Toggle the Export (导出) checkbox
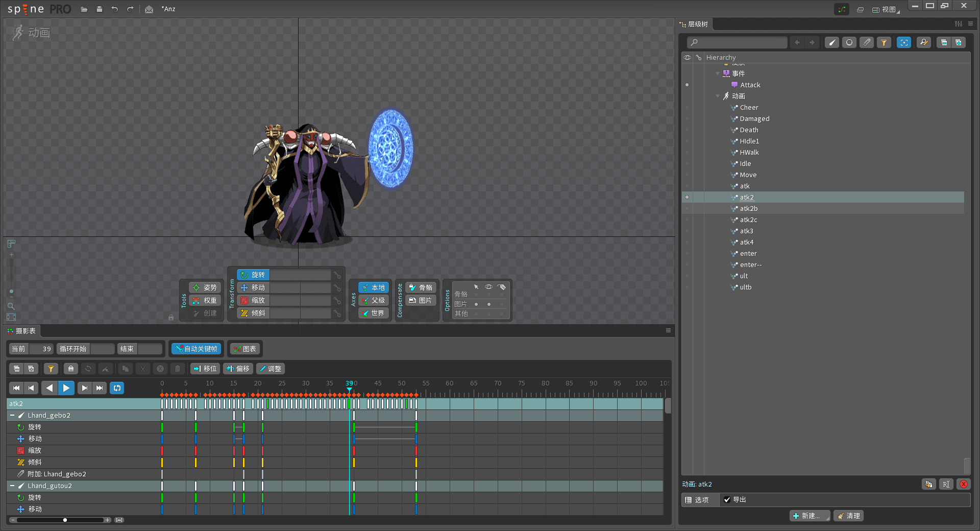 (727, 500)
